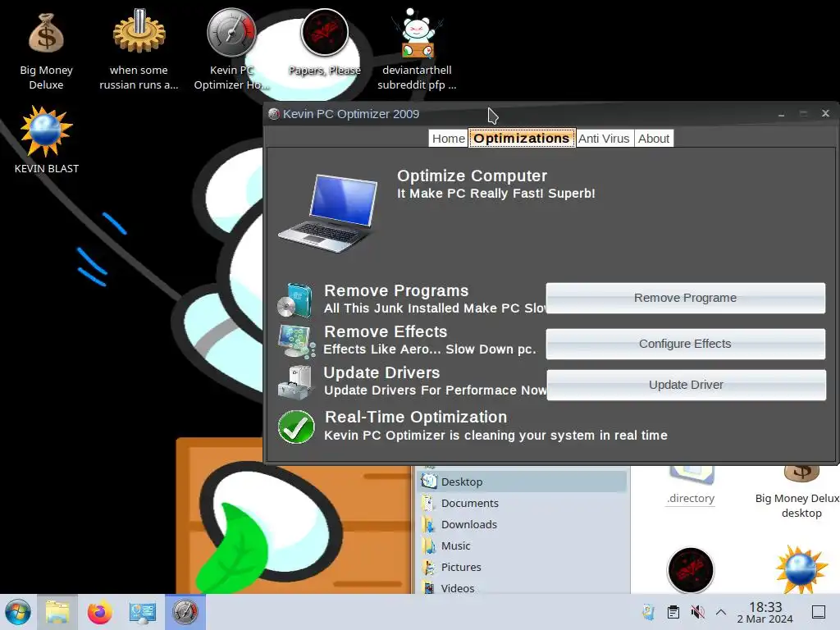The width and height of the screenshot is (840, 630).
Task: Switch to the Home tab
Action: click(449, 138)
